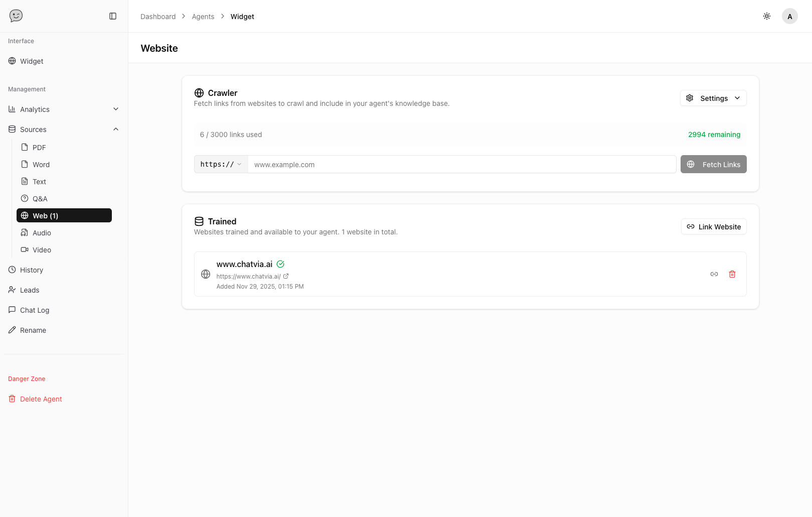Viewport: 812px width, 517px height.
Task: Navigate to Agents in the breadcrumb
Action: pos(203,17)
